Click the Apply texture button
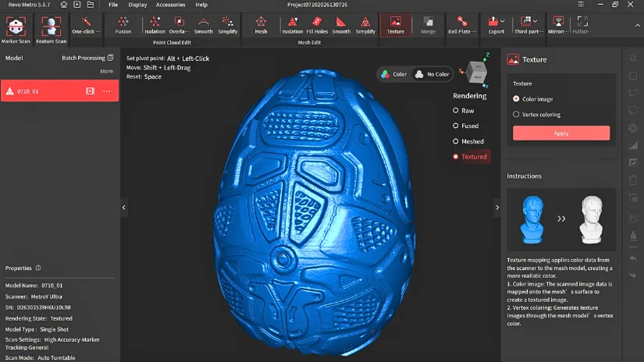The height and width of the screenshot is (362, 644). tap(561, 133)
